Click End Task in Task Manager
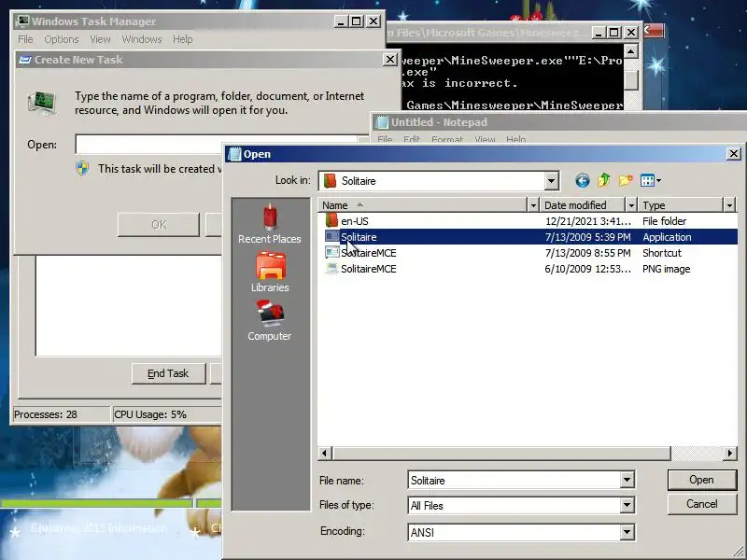Image resolution: width=747 pixels, height=560 pixels. click(169, 373)
